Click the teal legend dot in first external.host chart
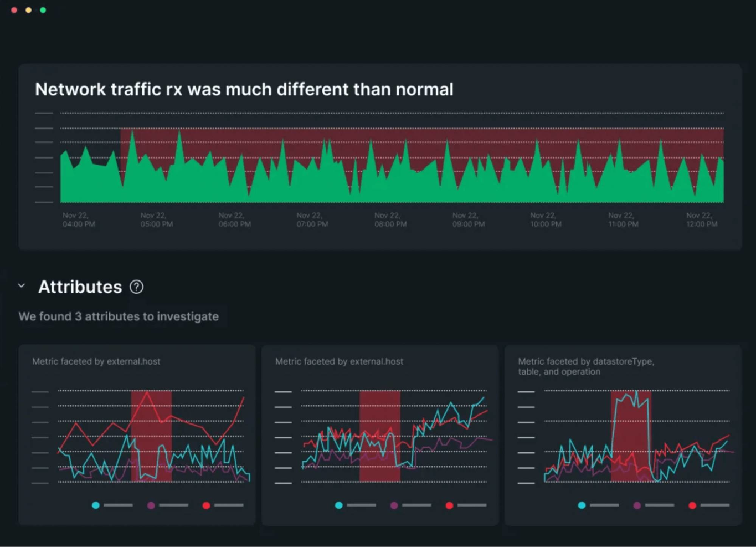The height and width of the screenshot is (547, 756). pos(95,505)
